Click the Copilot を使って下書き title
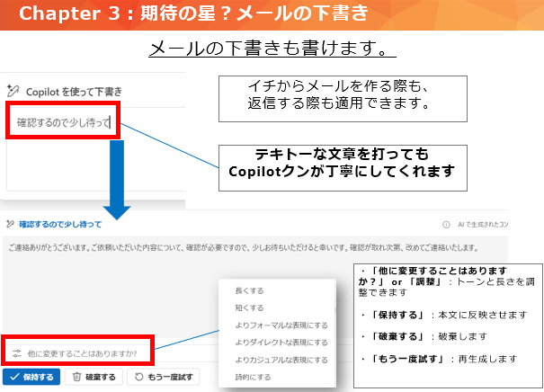 coord(74,92)
